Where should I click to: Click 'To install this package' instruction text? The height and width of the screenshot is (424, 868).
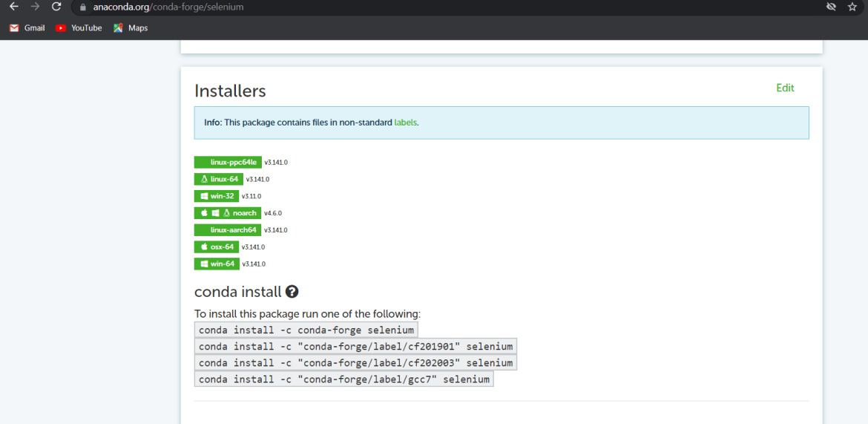coord(308,314)
